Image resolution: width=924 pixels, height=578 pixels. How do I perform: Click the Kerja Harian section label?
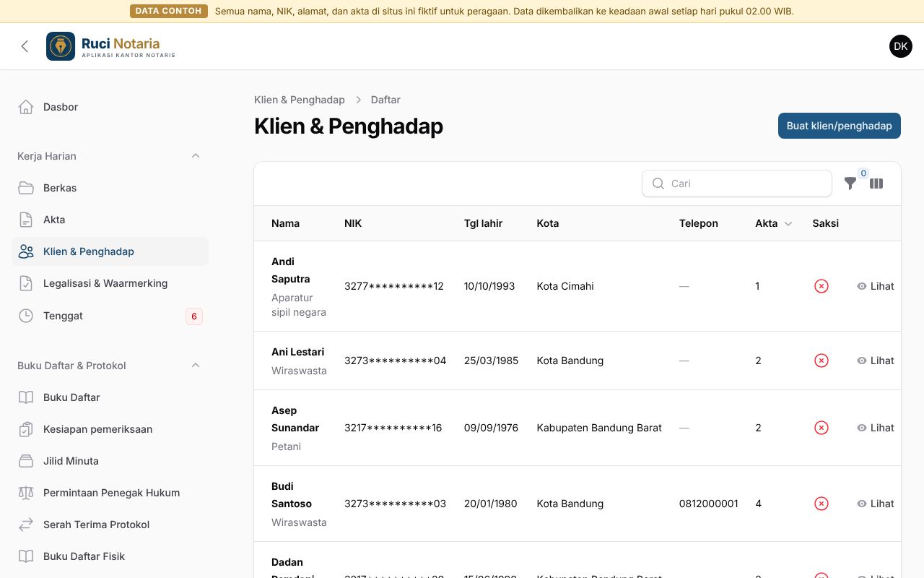(x=47, y=156)
